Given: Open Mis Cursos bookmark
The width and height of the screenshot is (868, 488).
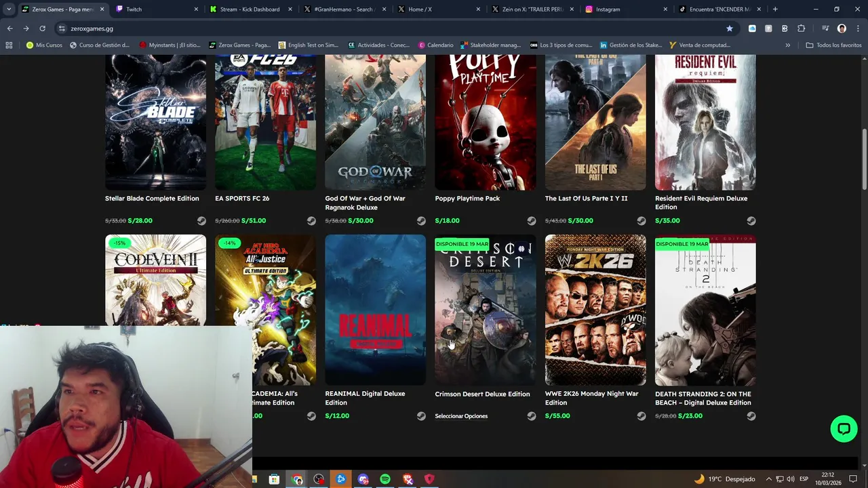Looking at the screenshot, I should click(44, 45).
